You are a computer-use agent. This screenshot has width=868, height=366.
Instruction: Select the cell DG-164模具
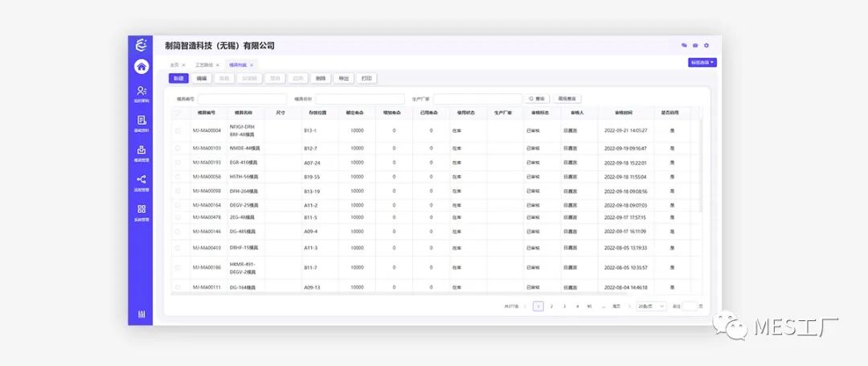point(243,287)
